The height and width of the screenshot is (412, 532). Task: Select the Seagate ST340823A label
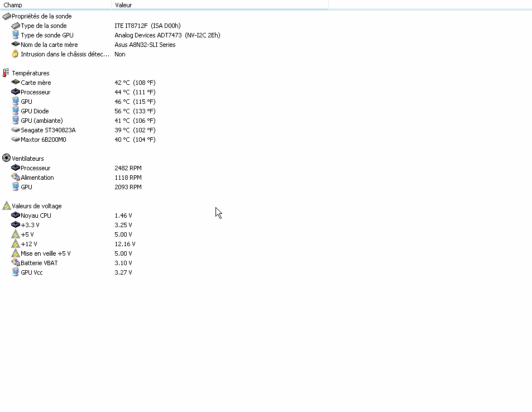[48, 130]
